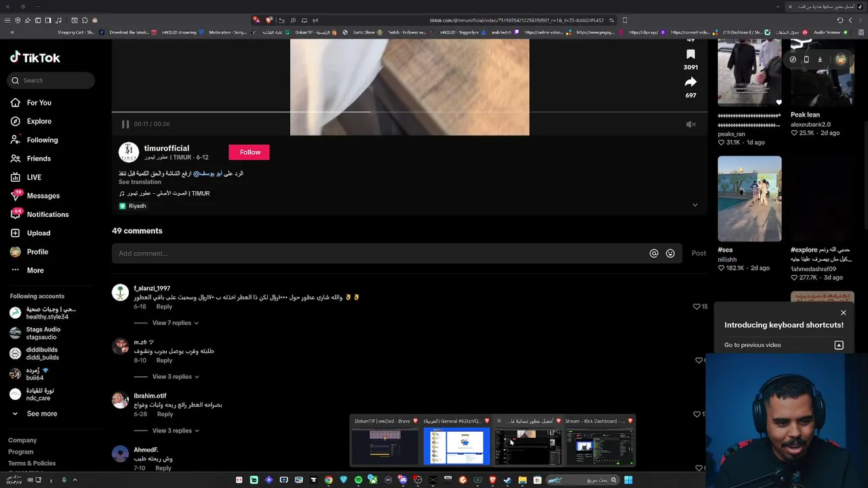The image size is (868, 488).
Task: Close the keyboard shortcuts popup
Action: (x=844, y=313)
